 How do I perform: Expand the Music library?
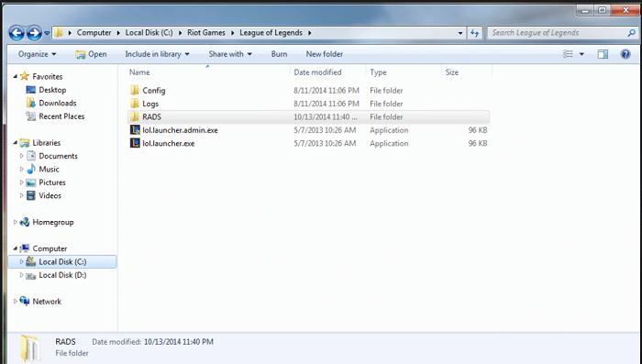pyautogui.click(x=22, y=169)
